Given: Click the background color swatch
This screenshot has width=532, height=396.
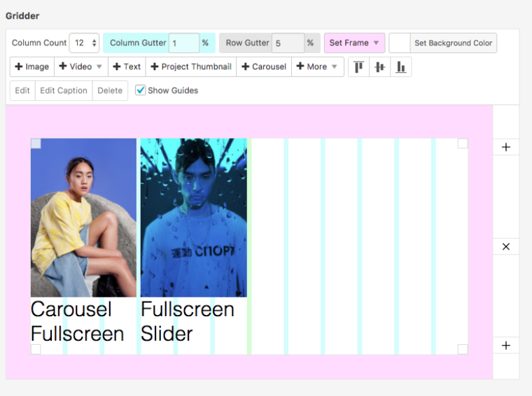Looking at the screenshot, I should tap(399, 43).
